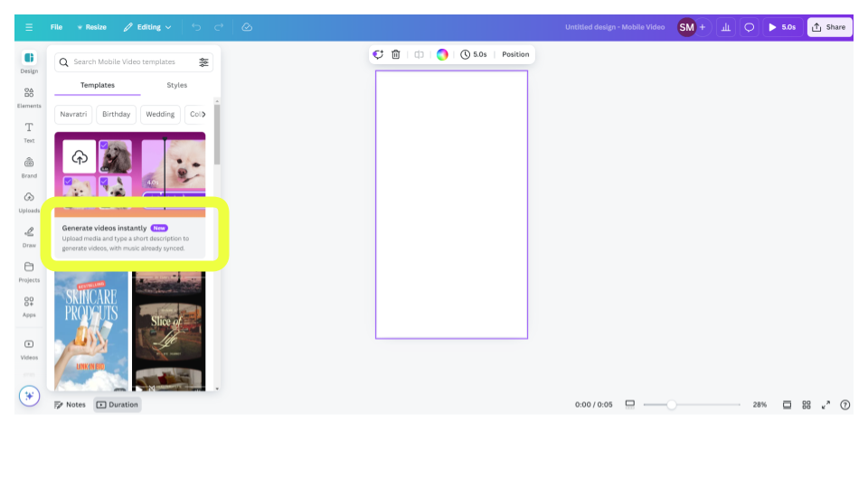Click the Canva AI sparkle button
The image size is (868, 488).
coord(29,396)
